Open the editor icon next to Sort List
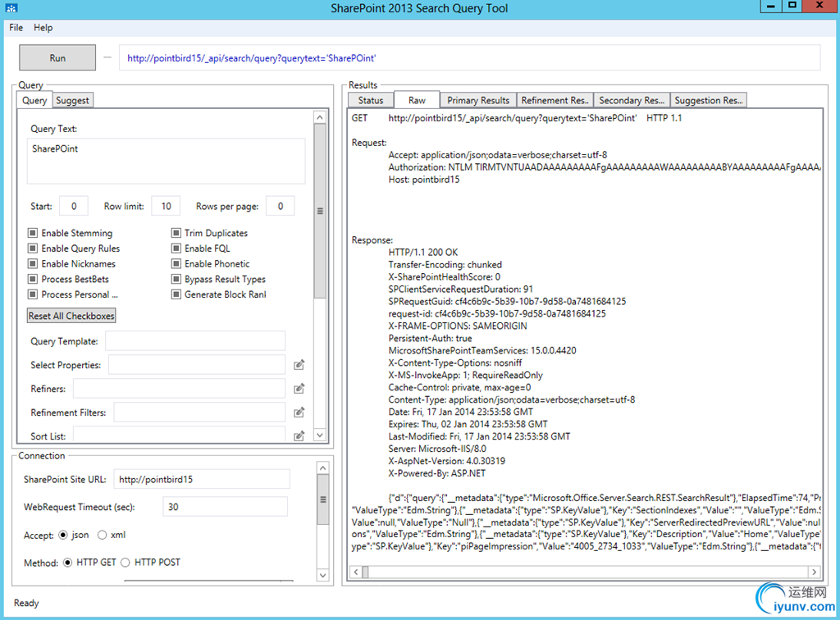 pos(299,435)
